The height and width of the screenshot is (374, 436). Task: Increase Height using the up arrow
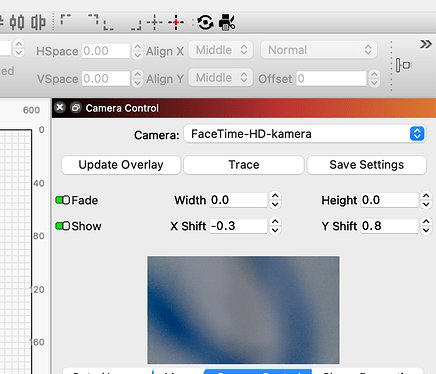coord(426,196)
